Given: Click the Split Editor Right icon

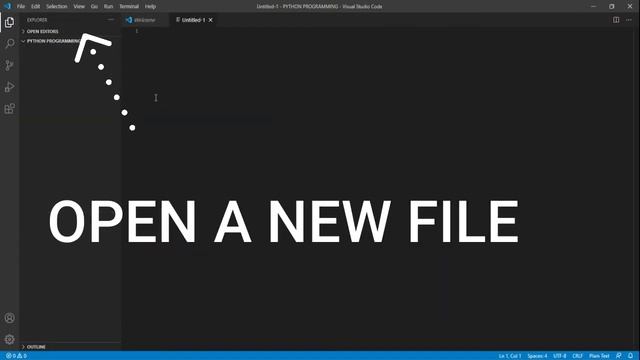Looking at the screenshot, I should click(616, 20).
